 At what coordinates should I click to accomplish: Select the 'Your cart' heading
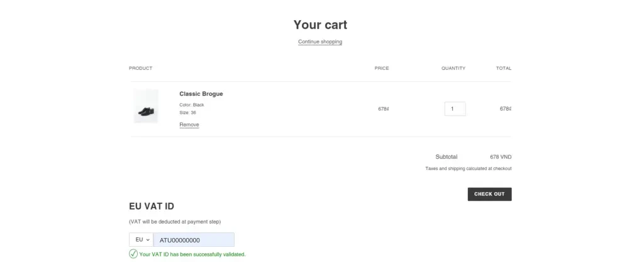[320, 25]
